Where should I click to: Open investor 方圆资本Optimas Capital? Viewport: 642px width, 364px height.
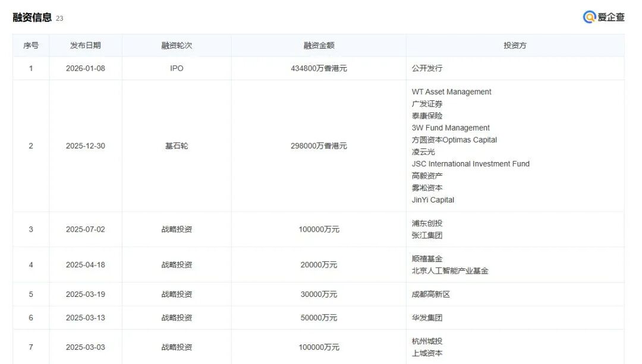coord(455,140)
